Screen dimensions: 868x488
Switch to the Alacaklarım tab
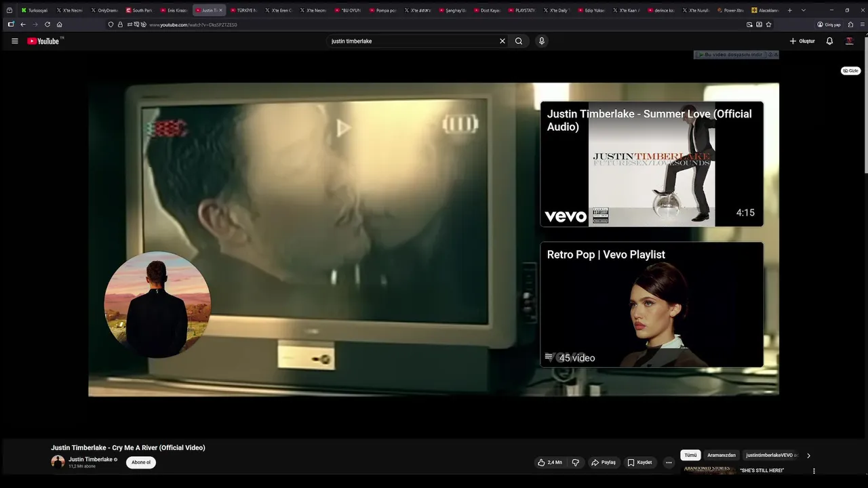pyautogui.click(x=765, y=10)
